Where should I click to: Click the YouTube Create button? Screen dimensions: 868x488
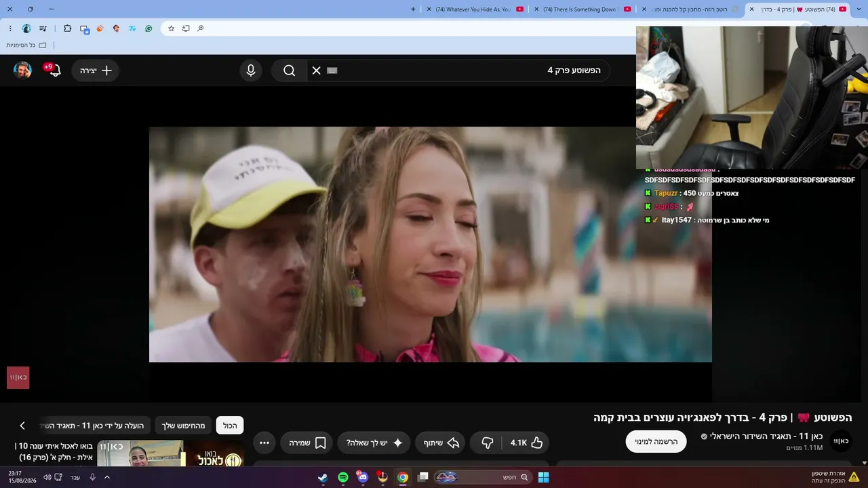[96, 70]
